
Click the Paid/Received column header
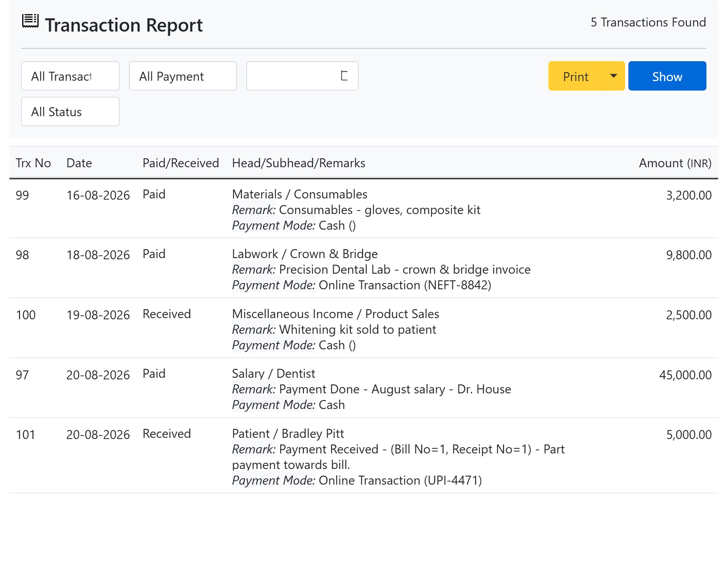pos(180,163)
